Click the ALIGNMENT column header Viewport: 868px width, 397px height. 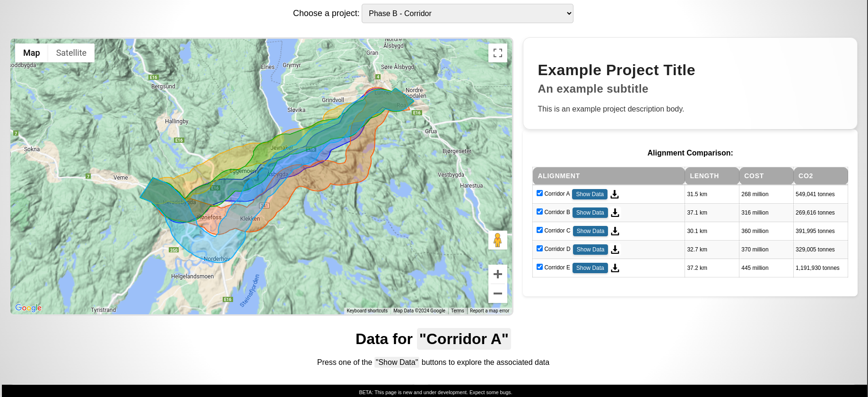click(x=608, y=176)
